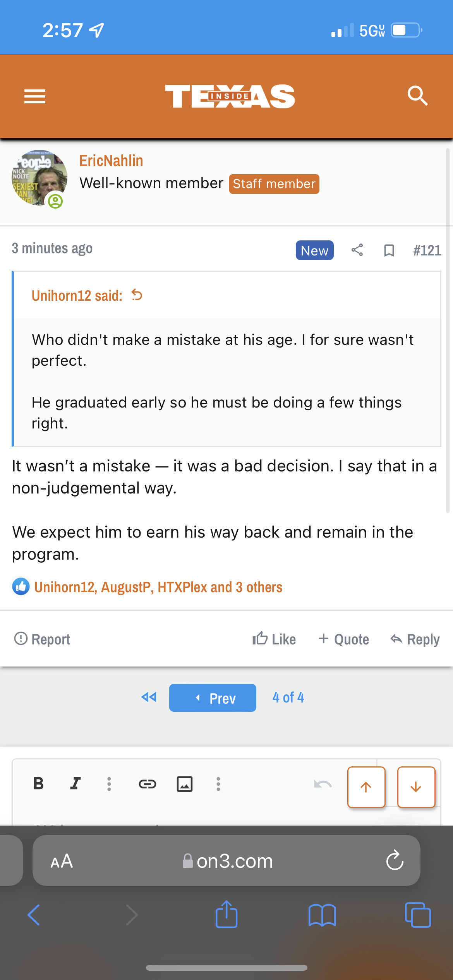This screenshot has height=980, width=453.
Task: Open EricNahlin's profile link
Action: click(x=111, y=161)
